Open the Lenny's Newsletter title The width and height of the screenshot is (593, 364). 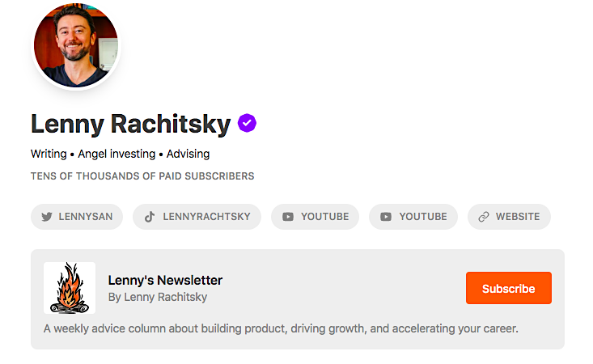165,281
